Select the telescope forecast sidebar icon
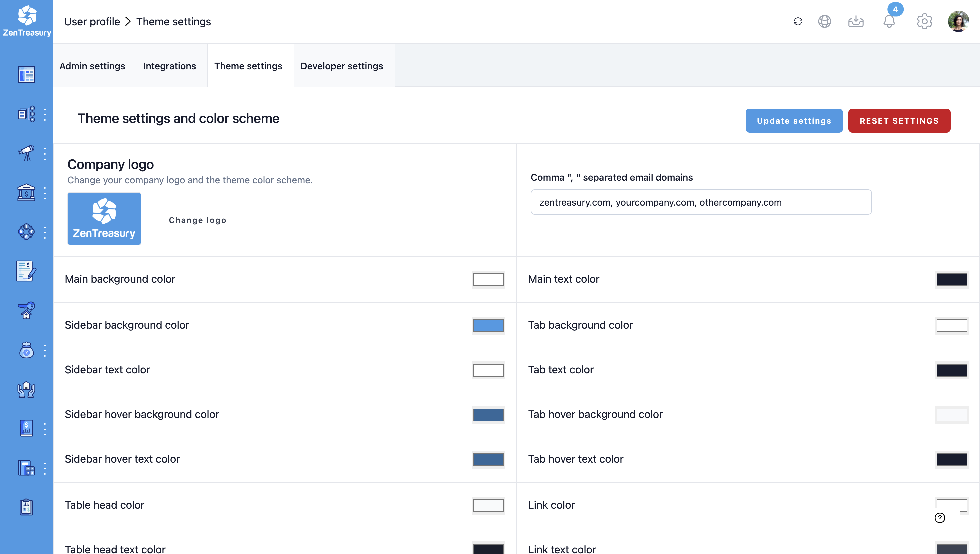Screen dimensions: 980x554 click(26, 153)
